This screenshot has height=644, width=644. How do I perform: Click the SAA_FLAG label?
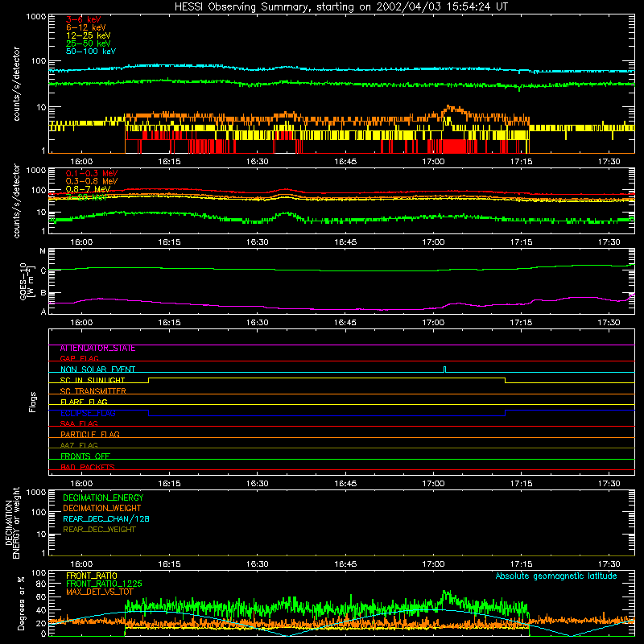coord(79,423)
